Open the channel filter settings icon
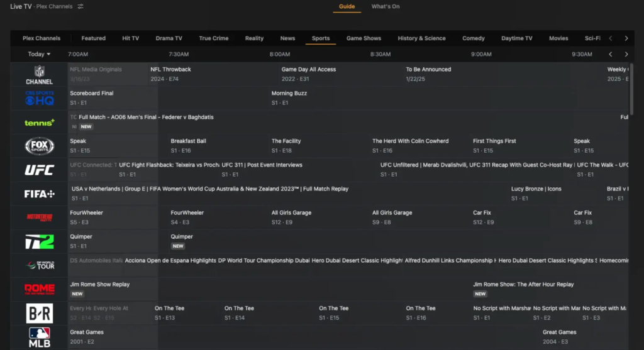 80,6
